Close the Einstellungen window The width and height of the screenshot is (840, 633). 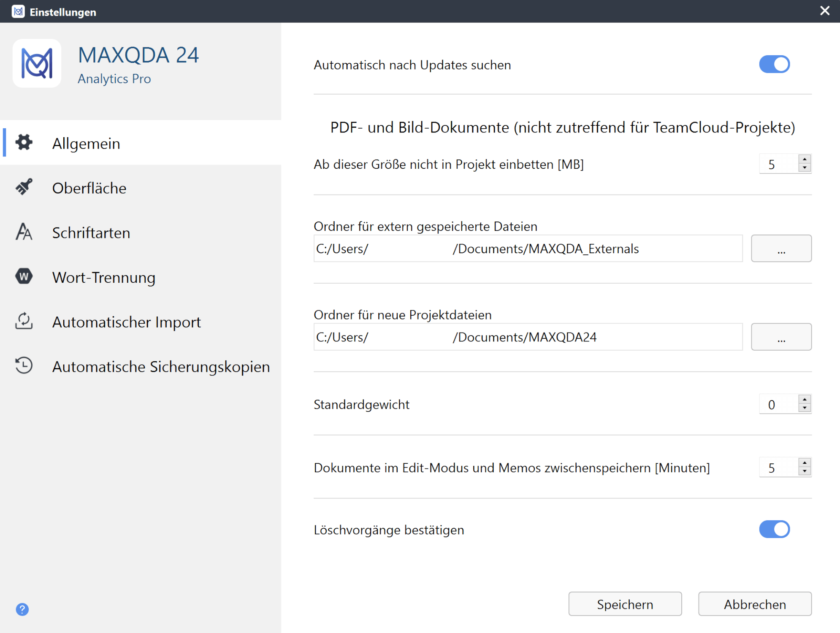[x=825, y=11]
